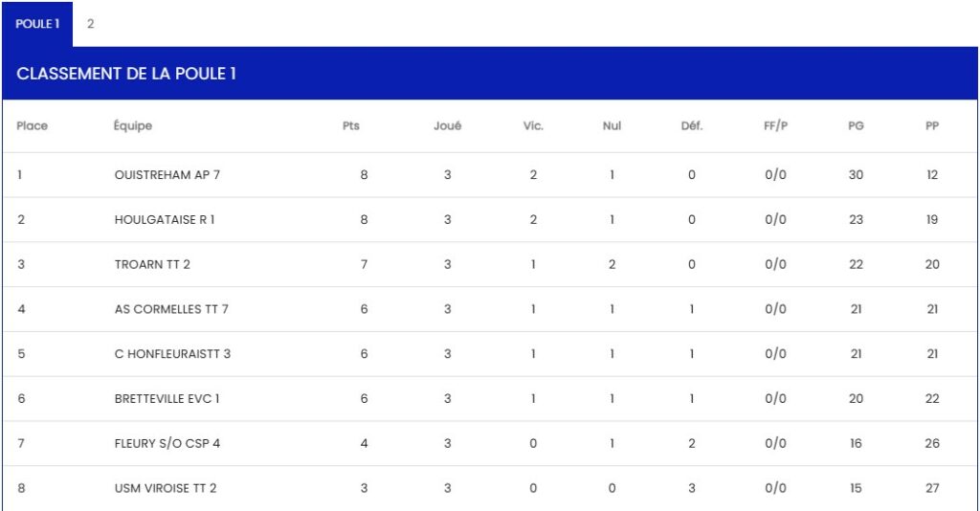
Task: Click the TROARN TT 2 team name
Action: click(151, 264)
